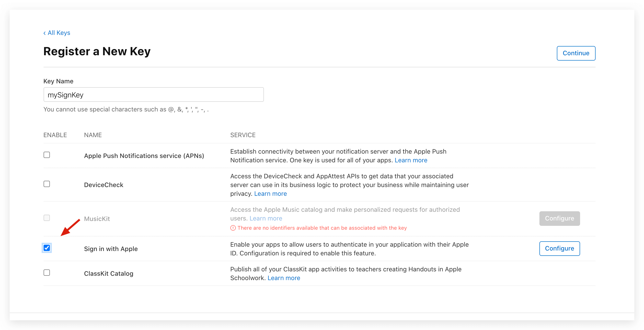Open DeviceCheck Learn more link
644x330 pixels.
click(270, 194)
